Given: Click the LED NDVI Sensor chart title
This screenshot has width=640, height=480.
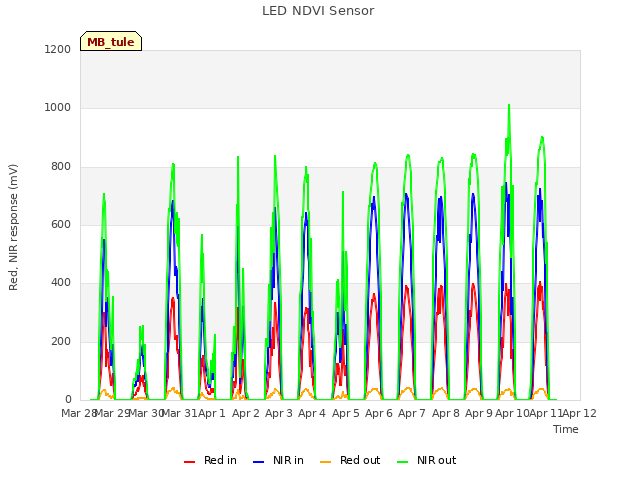Looking at the screenshot, I should click(x=318, y=11).
